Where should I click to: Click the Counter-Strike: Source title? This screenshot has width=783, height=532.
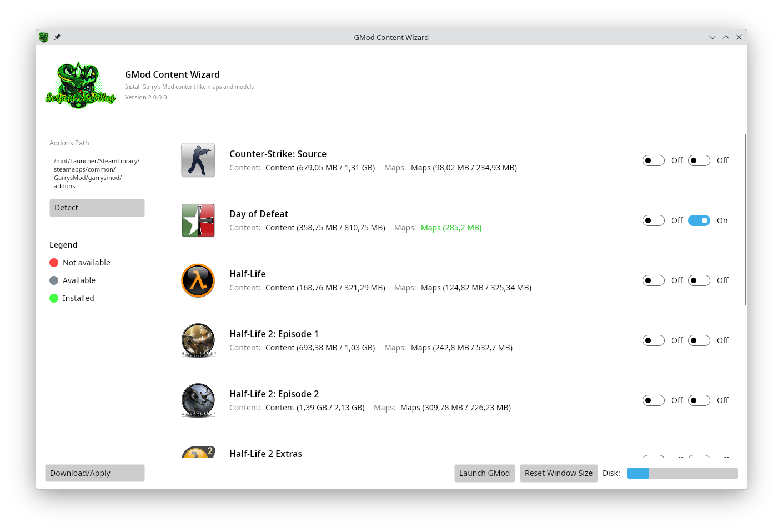[x=278, y=154]
